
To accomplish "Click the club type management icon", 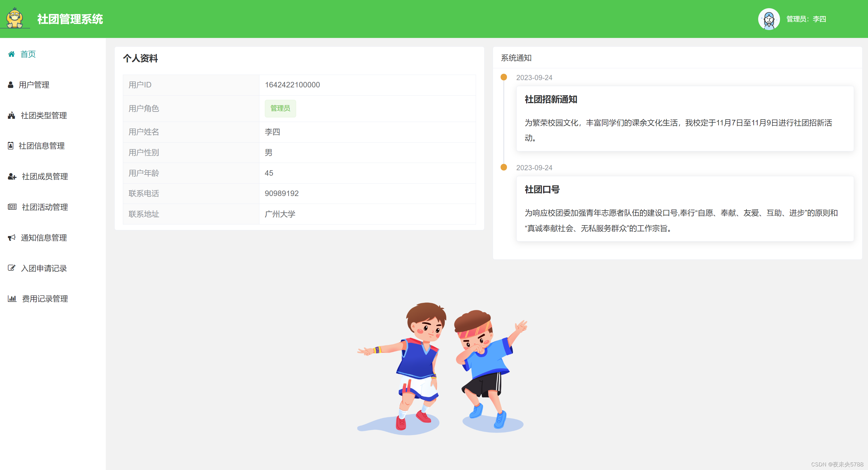I will point(12,115).
